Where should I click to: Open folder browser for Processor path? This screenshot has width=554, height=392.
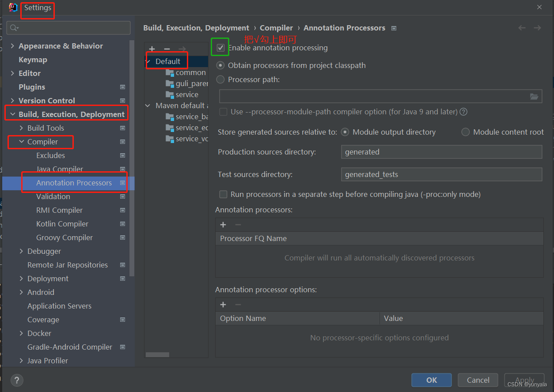(x=534, y=96)
